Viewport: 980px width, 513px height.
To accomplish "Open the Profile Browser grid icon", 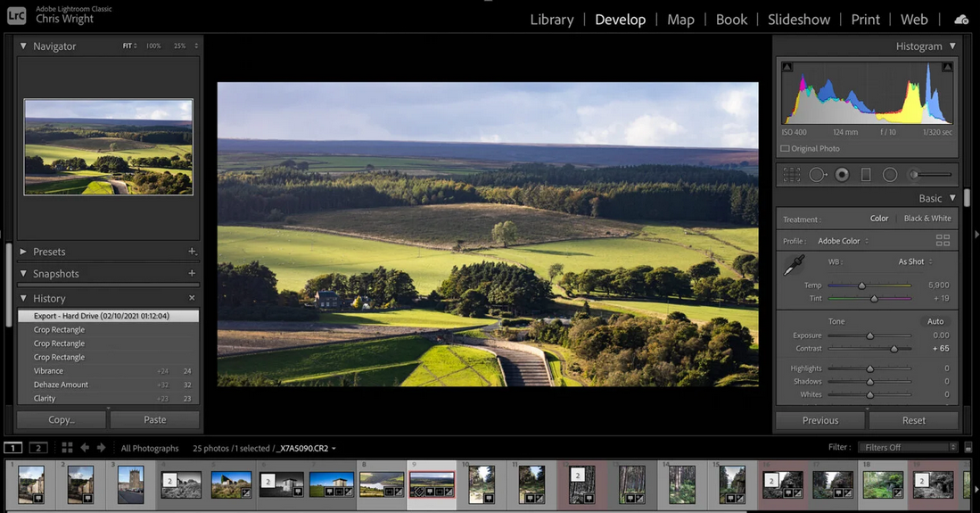I will [943, 240].
